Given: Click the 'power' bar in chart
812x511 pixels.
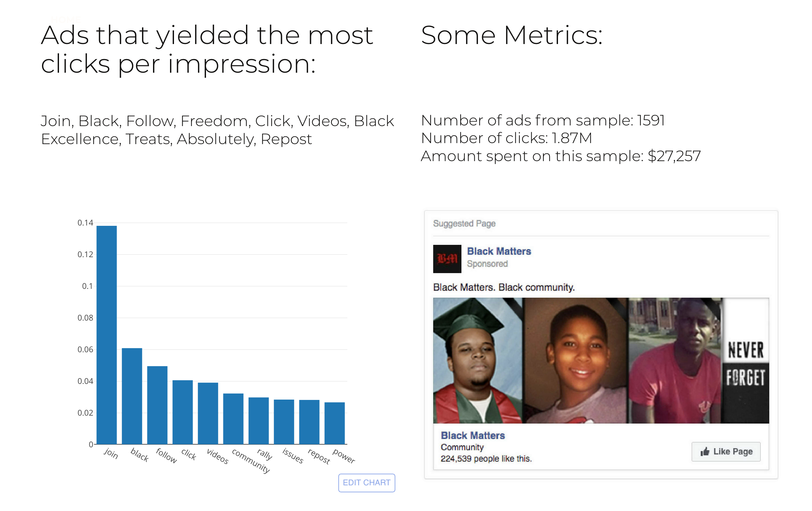Looking at the screenshot, I should (x=334, y=423).
